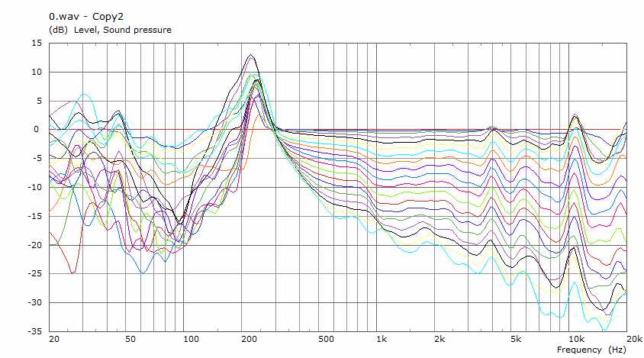Click the 10 dB y-axis value
This screenshot has width=644, height=358.
point(37,72)
